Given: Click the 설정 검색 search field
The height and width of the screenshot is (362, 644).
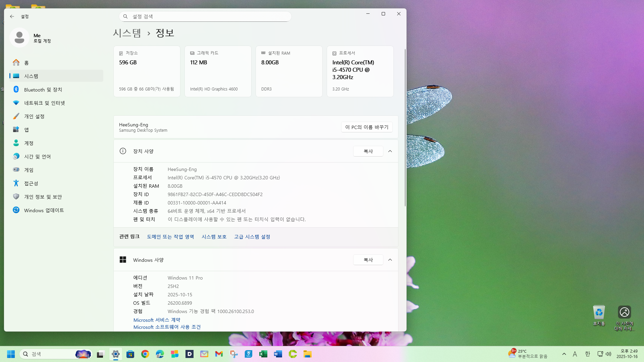Looking at the screenshot, I should tap(205, 16).
